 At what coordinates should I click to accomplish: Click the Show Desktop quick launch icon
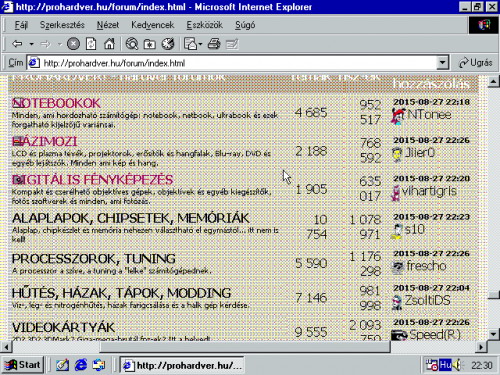(x=62, y=365)
